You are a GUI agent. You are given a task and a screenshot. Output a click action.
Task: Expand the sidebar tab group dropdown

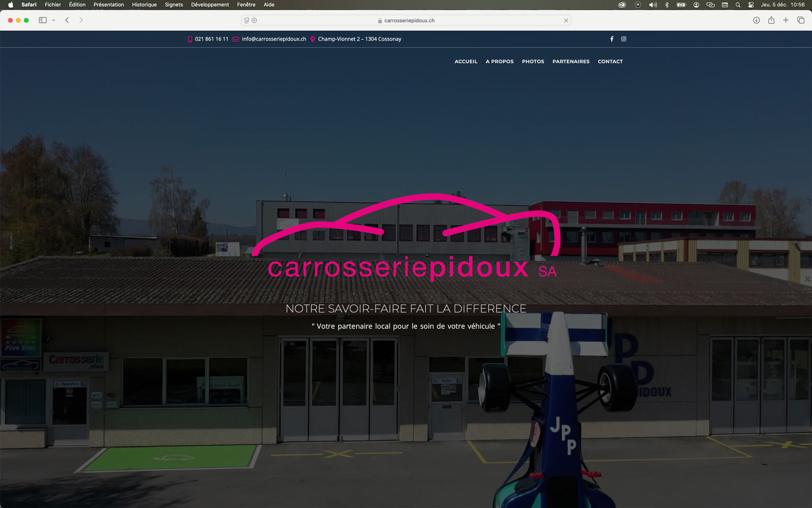pos(53,20)
